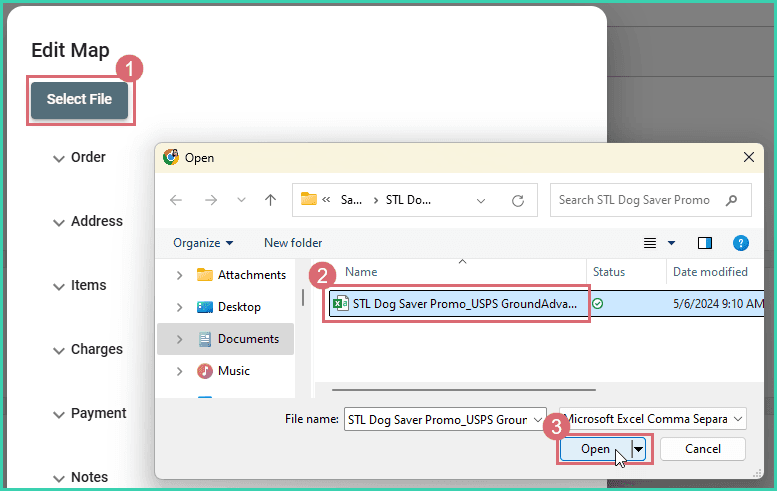Go back in the Open dialog
777x491 pixels.
coord(176,200)
